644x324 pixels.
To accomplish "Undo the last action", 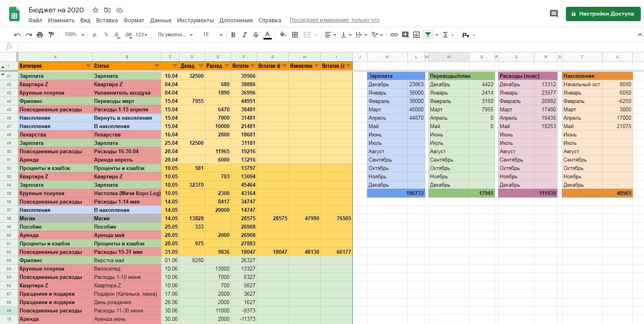I will tap(17, 35).
